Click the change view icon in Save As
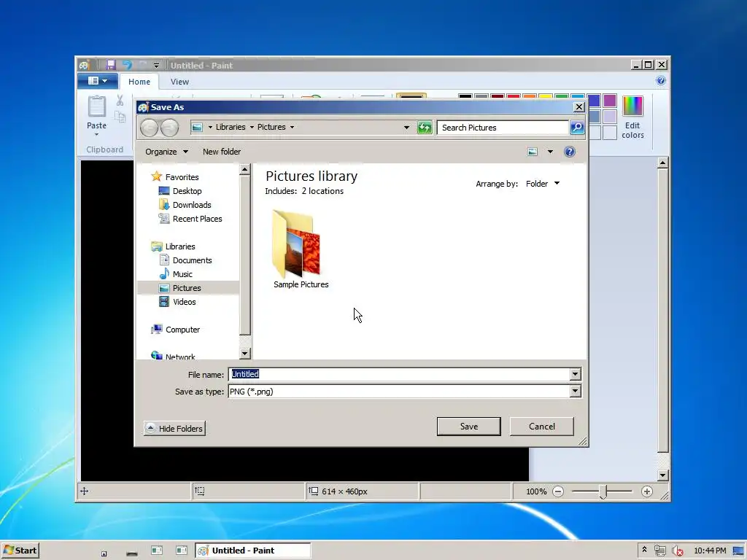This screenshot has width=747, height=560. click(533, 152)
